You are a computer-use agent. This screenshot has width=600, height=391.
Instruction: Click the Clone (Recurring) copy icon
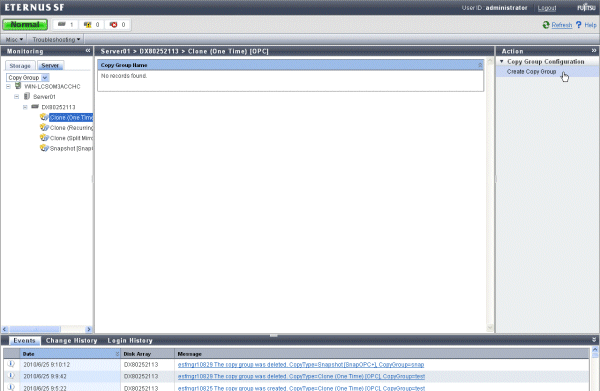(x=44, y=127)
